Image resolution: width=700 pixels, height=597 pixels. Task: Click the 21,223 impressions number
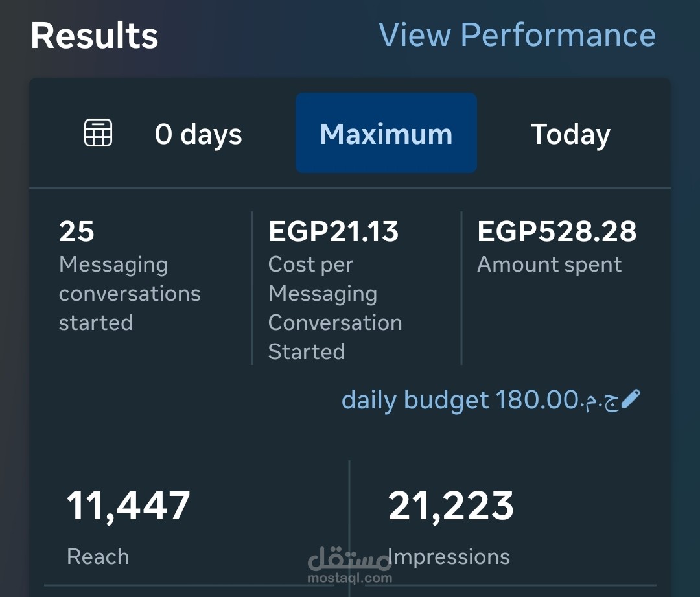450,506
